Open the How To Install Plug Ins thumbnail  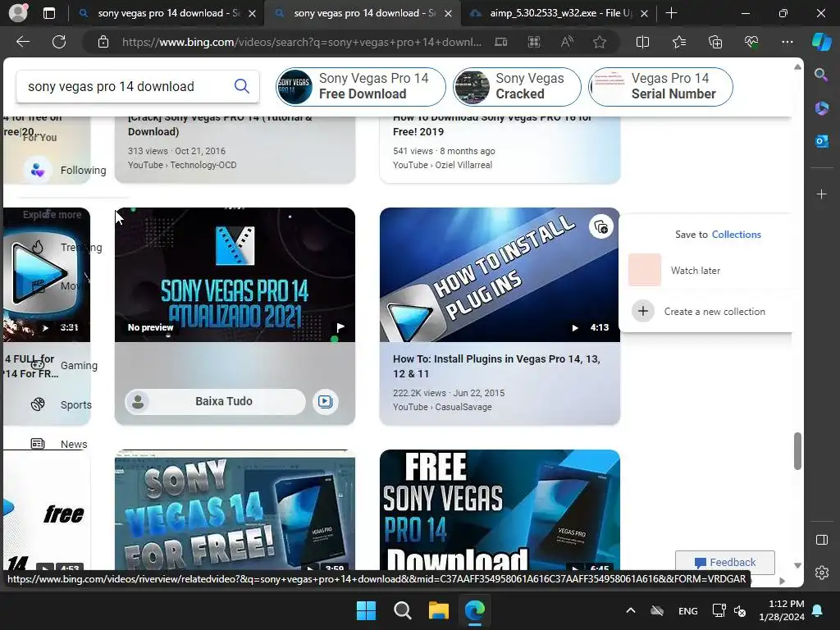coord(500,275)
